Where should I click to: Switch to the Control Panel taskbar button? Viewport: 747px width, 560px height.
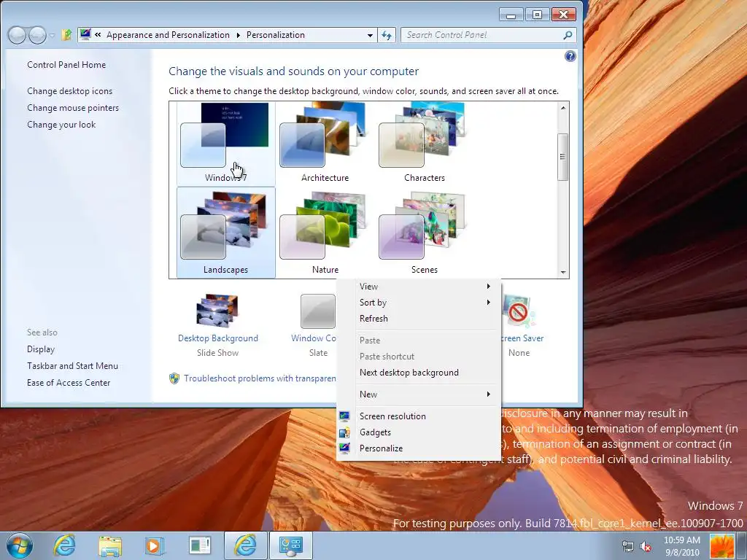click(x=291, y=545)
